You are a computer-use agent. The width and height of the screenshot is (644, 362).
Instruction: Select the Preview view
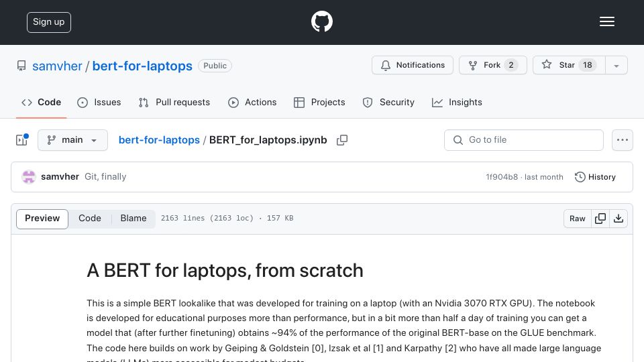click(x=42, y=219)
